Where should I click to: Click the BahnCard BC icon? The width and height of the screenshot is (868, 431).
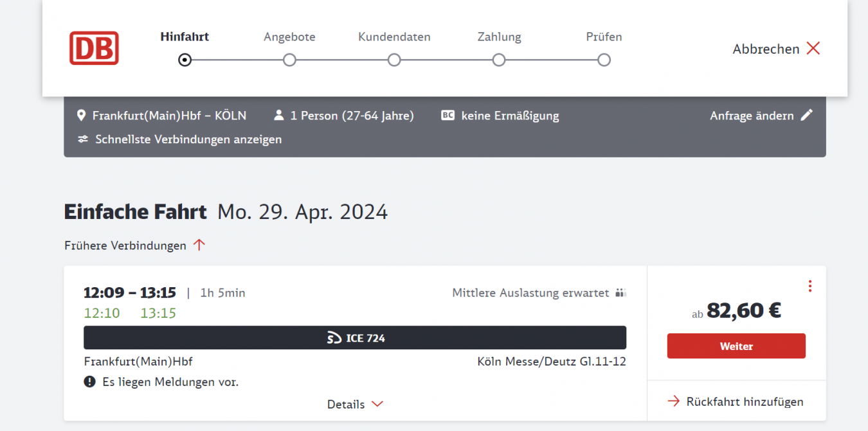448,116
